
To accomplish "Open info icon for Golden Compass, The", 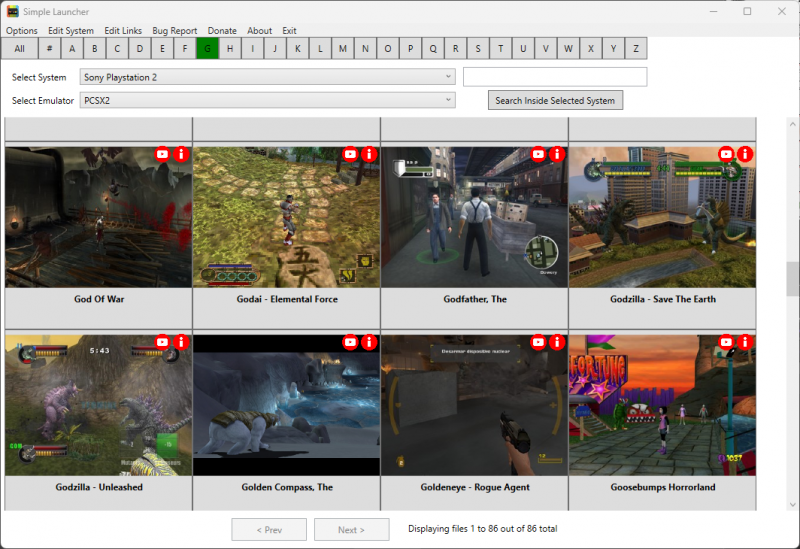I will pos(369,342).
